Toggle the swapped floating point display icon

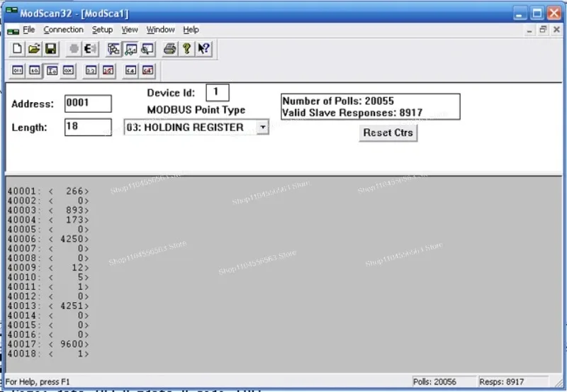[x=108, y=70]
